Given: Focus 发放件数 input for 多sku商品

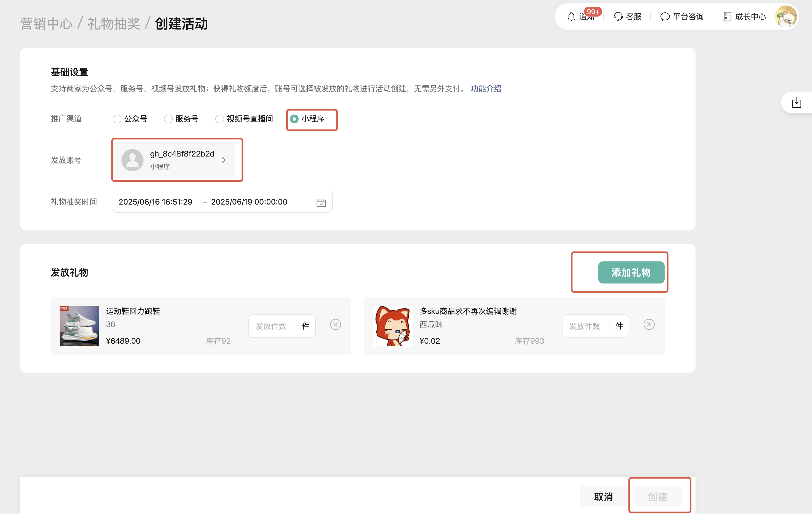Looking at the screenshot, I should coord(585,326).
